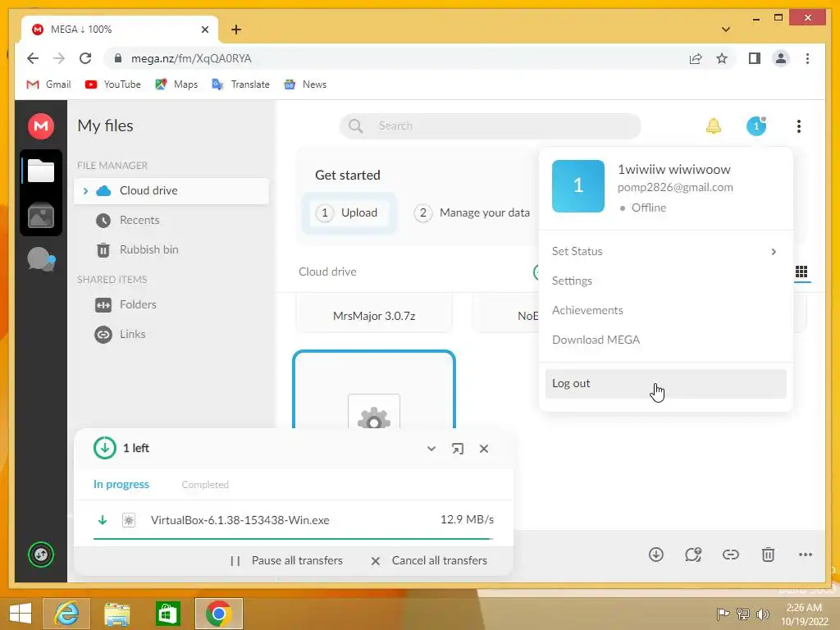Open the Cloud drive folder sidebar icon

tap(41, 171)
